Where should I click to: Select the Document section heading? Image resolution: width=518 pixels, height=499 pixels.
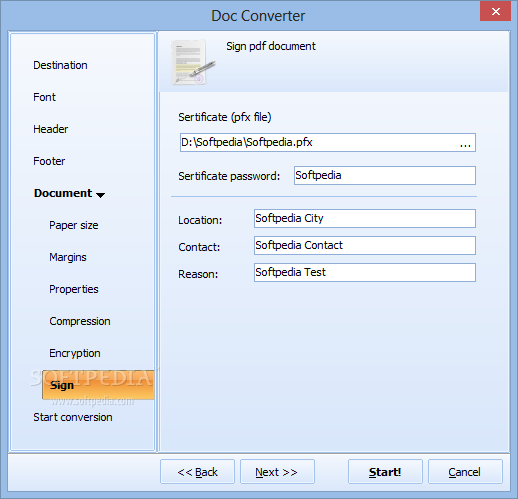63,193
